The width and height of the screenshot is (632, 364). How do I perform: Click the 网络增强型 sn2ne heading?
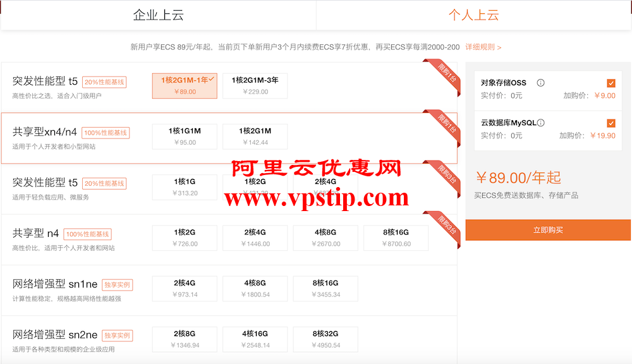coord(55,335)
